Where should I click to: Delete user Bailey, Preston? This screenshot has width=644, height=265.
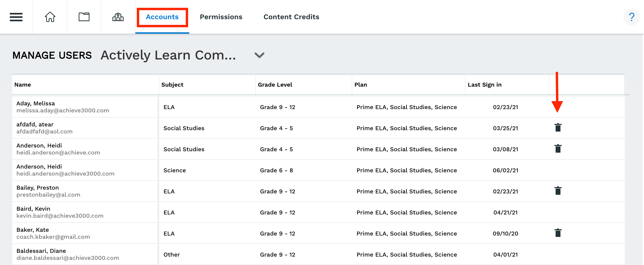coord(558,191)
